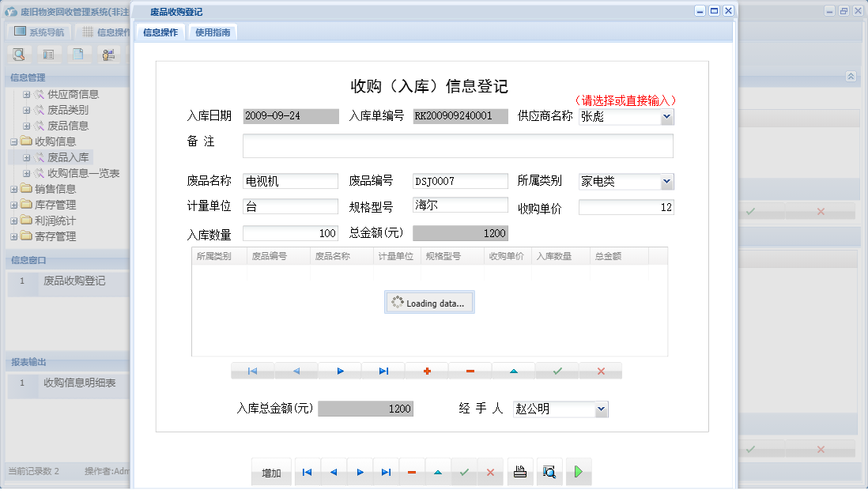Select the magnifier search icon in the toolbar
This screenshot has height=494, width=868.
[x=17, y=54]
